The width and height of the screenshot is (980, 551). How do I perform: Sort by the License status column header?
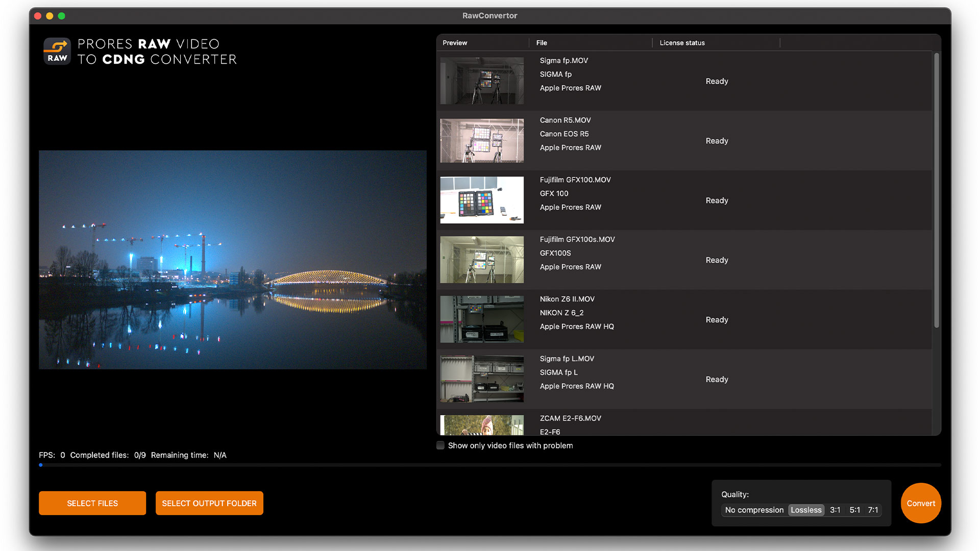682,43
